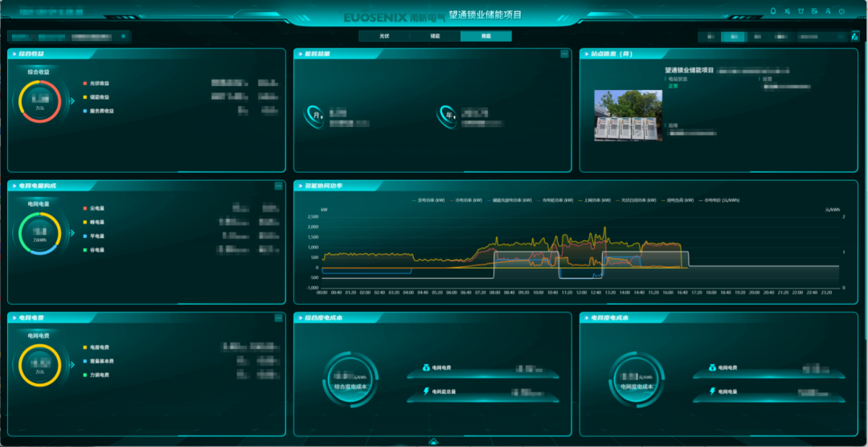Toggle the 发电功率 series in chart legend
868x447 pixels.
429,200
